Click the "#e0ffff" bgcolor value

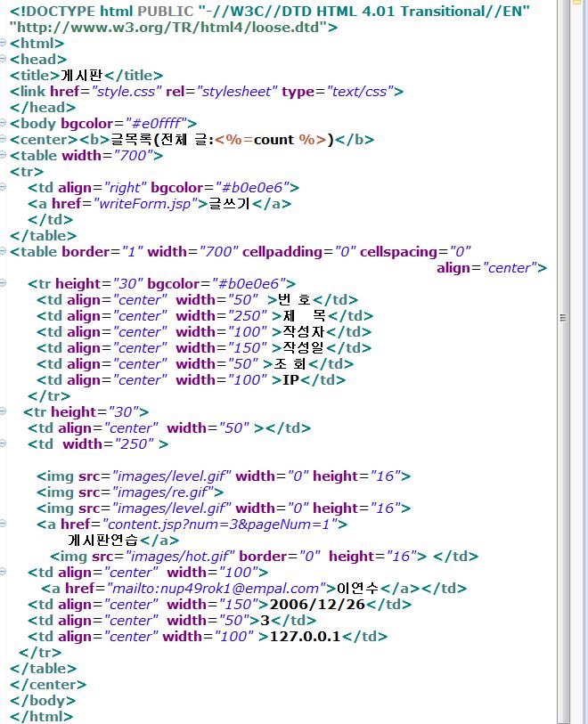click(156, 123)
